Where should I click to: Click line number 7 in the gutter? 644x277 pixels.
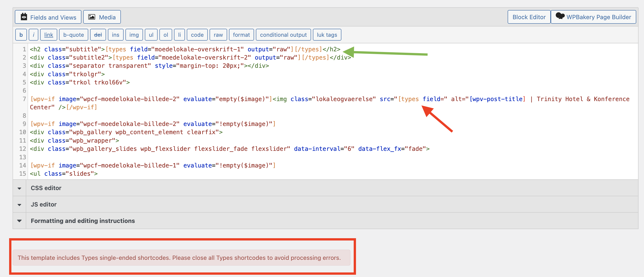[x=24, y=99]
